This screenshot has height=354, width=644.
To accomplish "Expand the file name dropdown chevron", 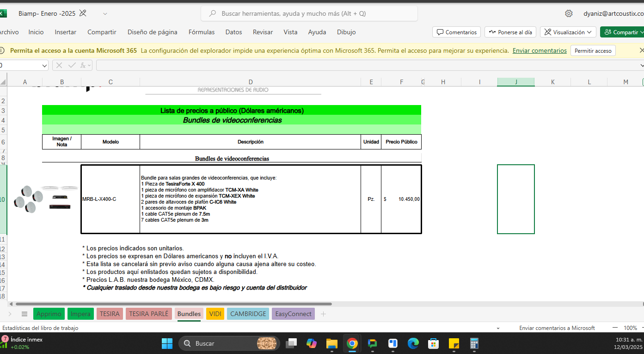I will coord(105,14).
